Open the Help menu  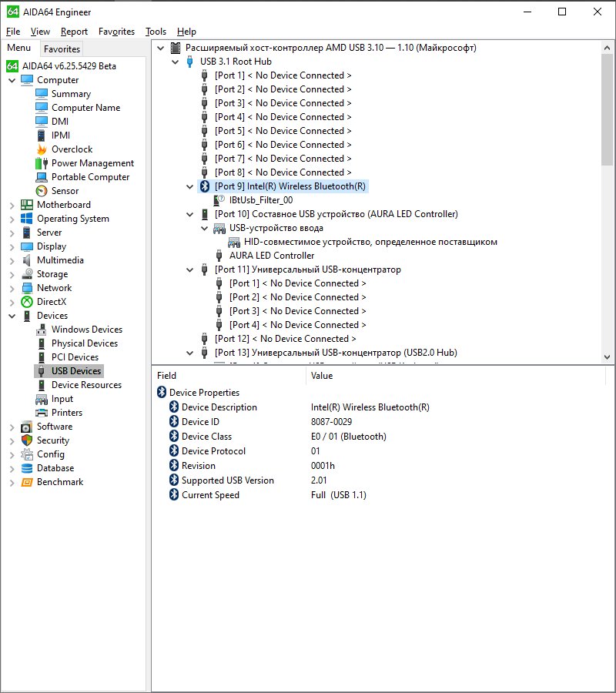[x=186, y=32]
